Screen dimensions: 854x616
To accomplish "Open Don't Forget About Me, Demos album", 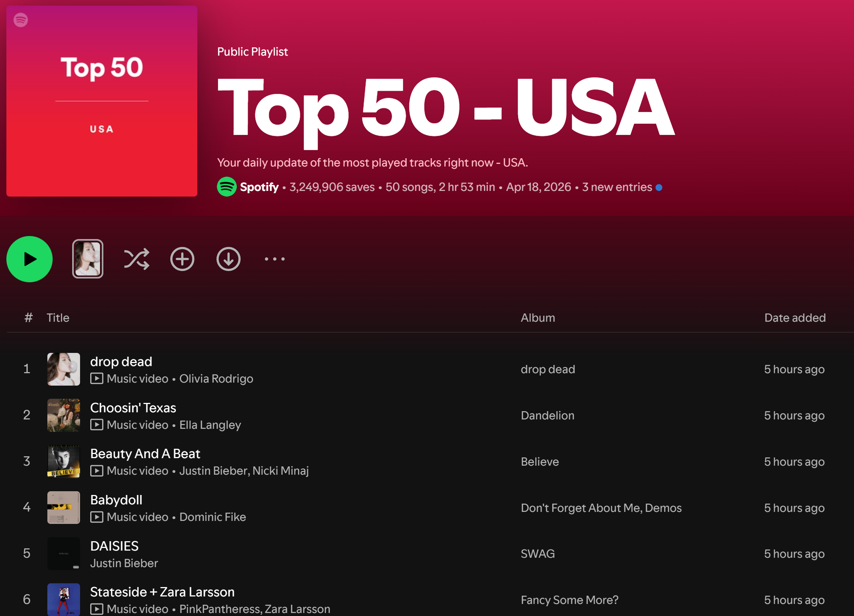I will pos(601,508).
